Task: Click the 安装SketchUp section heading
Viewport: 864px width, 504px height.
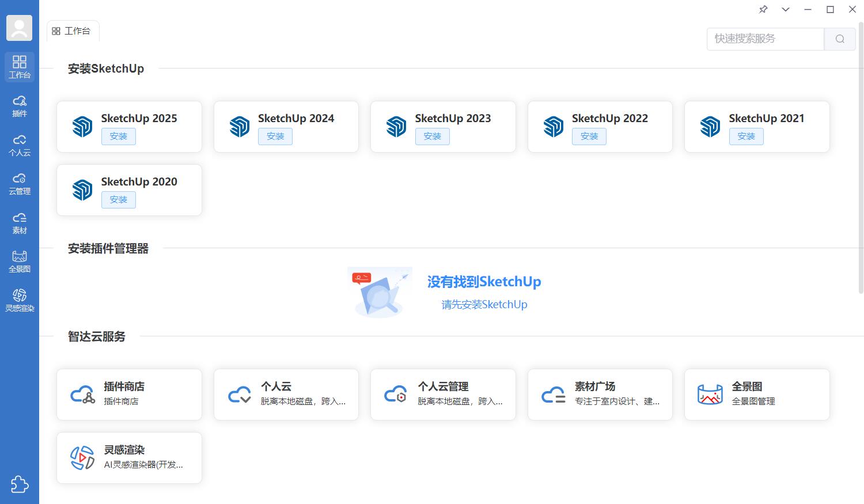Action: pos(106,69)
